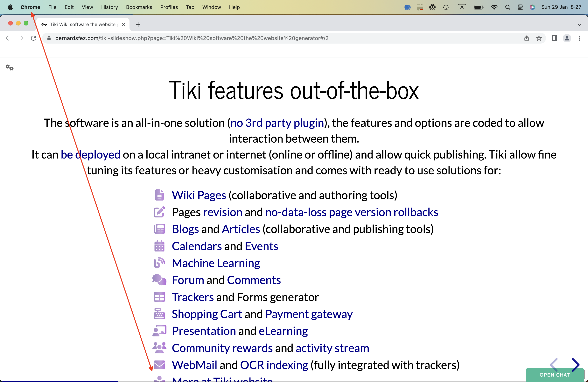Image resolution: width=588 pixels, height=382 pixels.
Task: Open the slideshow settings gears icon
Action: [10, 67]
